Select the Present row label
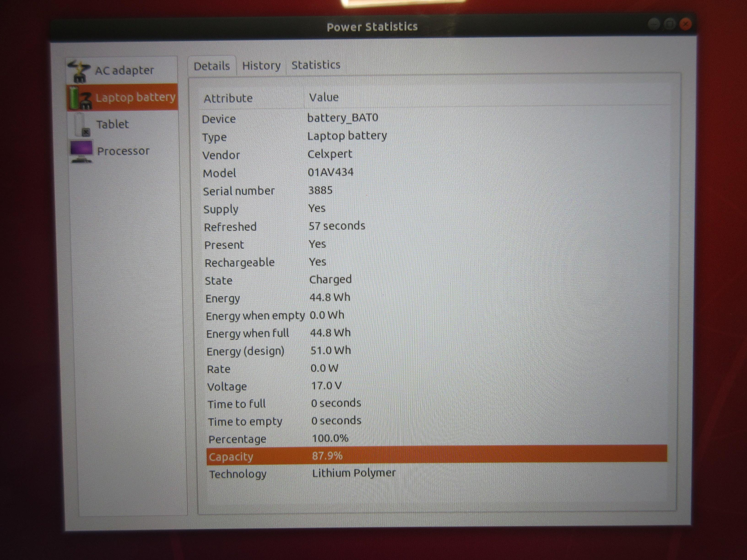Screen dimensions: 747x560 224,245
